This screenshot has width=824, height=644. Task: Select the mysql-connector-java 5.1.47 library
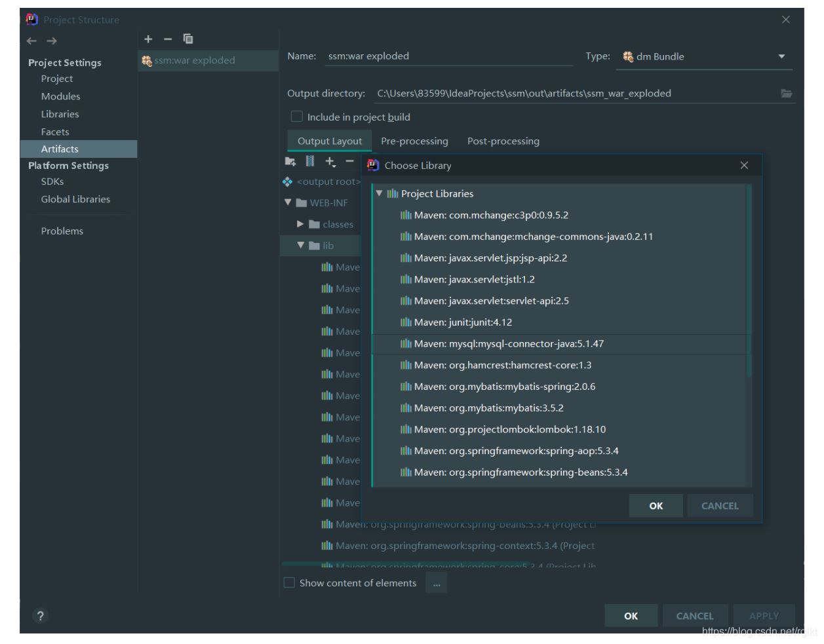point(509,344)
